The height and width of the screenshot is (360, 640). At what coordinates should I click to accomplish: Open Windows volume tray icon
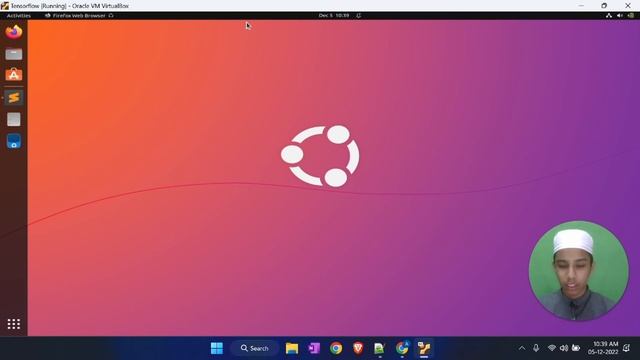[564, 348]
